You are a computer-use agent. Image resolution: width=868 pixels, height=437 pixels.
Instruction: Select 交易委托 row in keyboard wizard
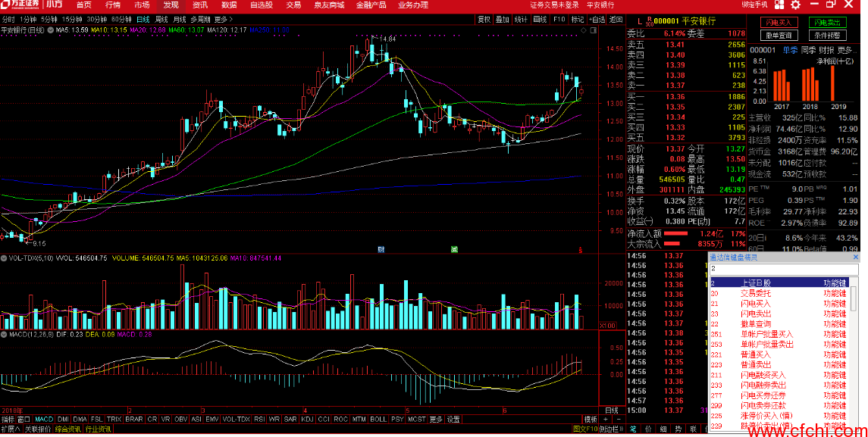[x=779, y=294]
